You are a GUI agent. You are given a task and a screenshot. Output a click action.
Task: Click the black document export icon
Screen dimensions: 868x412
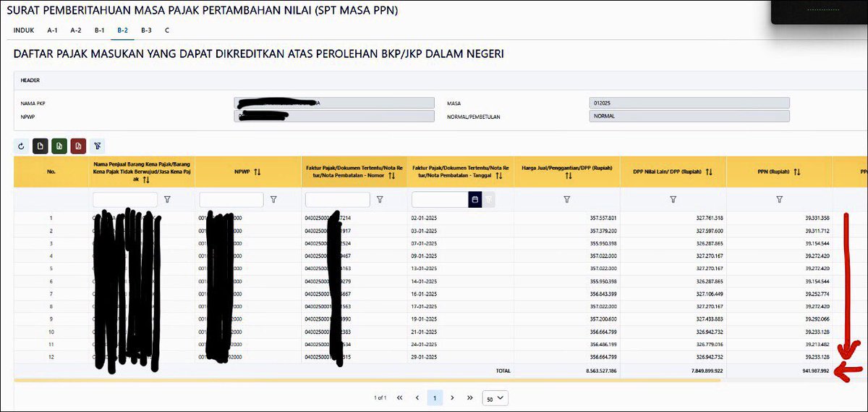point(40,146)
